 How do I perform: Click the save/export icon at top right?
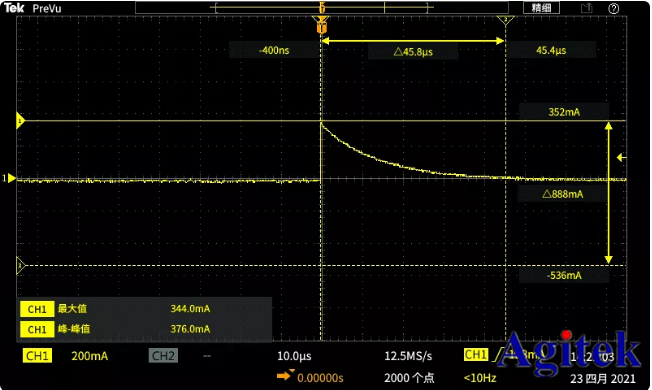[586, 8]
